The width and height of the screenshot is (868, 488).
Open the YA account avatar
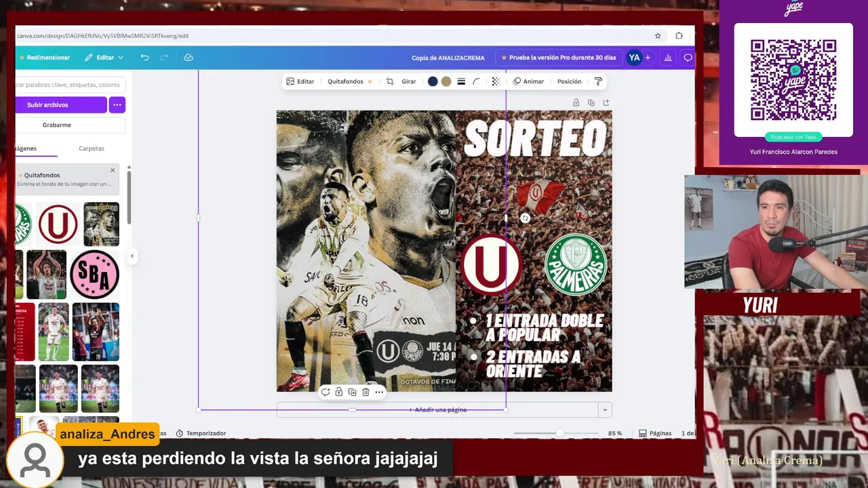(634, 58)
